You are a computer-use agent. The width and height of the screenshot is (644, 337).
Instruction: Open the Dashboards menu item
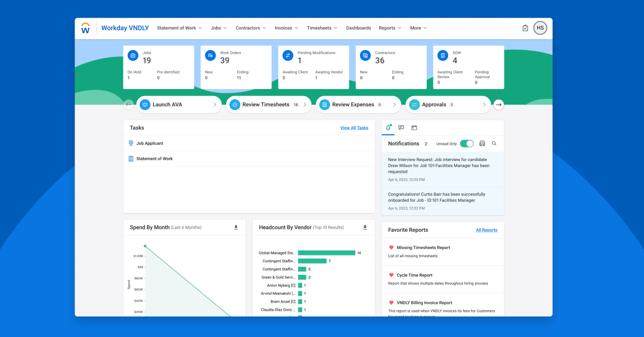tap(358, 28)
